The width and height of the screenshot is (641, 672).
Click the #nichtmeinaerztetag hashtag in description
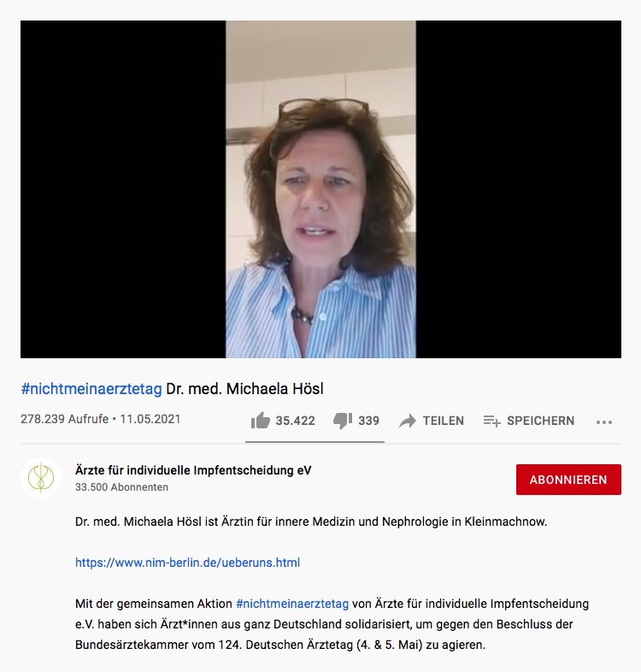click(x=292, y=604)
